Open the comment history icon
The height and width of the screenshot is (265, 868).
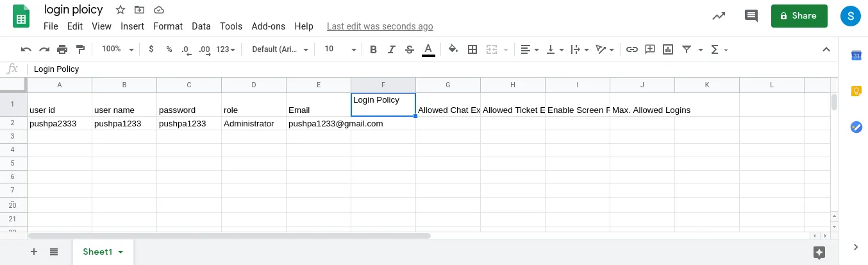tap(751, 16)
